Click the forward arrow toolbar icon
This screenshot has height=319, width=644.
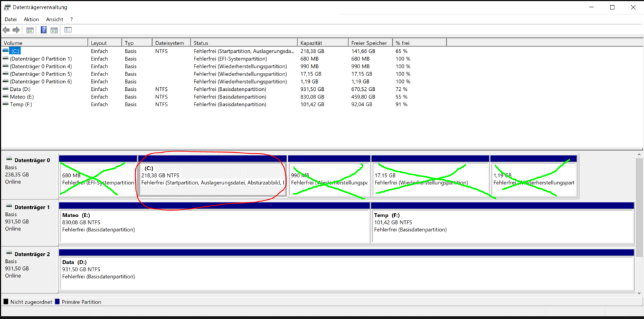tap(17, 30)
